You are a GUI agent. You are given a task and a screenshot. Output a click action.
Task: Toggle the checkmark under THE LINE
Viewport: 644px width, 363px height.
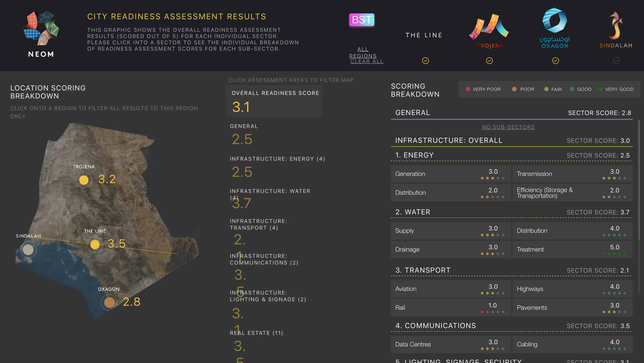[426, 61]
